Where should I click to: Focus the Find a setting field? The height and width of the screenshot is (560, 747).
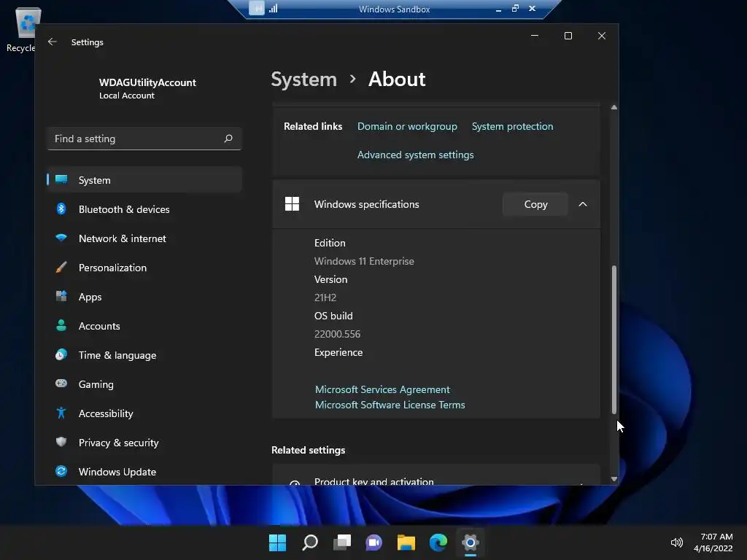pos(144,139)
